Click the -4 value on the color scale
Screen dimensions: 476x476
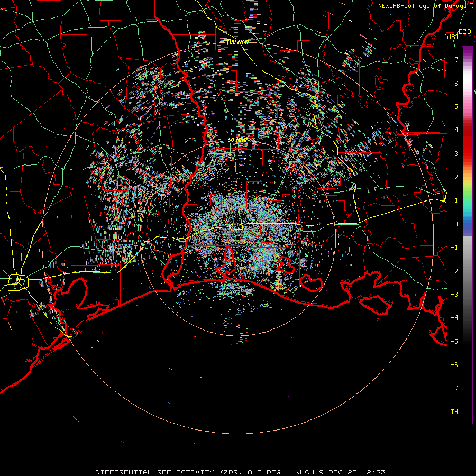point(454,318)
